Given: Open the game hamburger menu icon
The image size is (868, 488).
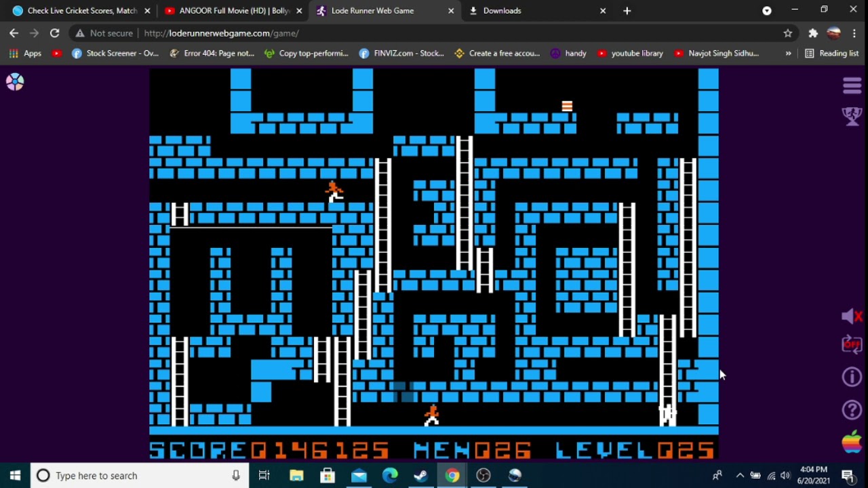Looking at the screenshot, I should click(x=852, y=85).
